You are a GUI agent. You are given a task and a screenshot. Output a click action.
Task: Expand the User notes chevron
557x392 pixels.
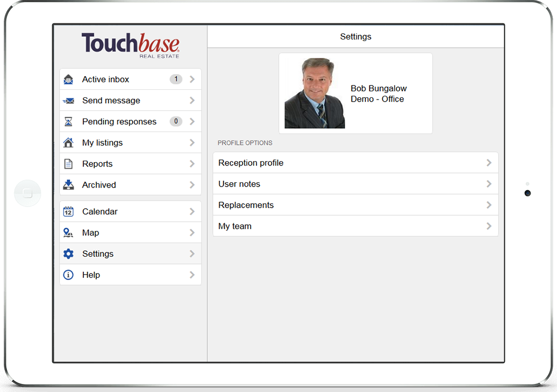pyautogui.click(x=489, y=184)
